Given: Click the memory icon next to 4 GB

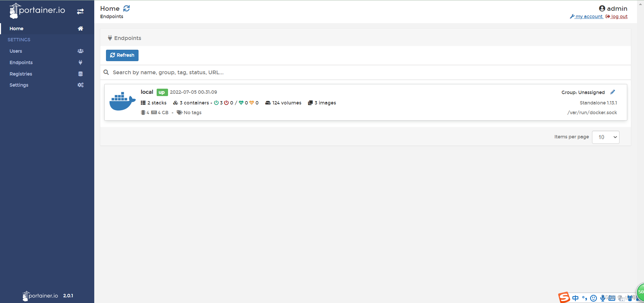Looking at the screenshot, I should [x=154, y=113].
